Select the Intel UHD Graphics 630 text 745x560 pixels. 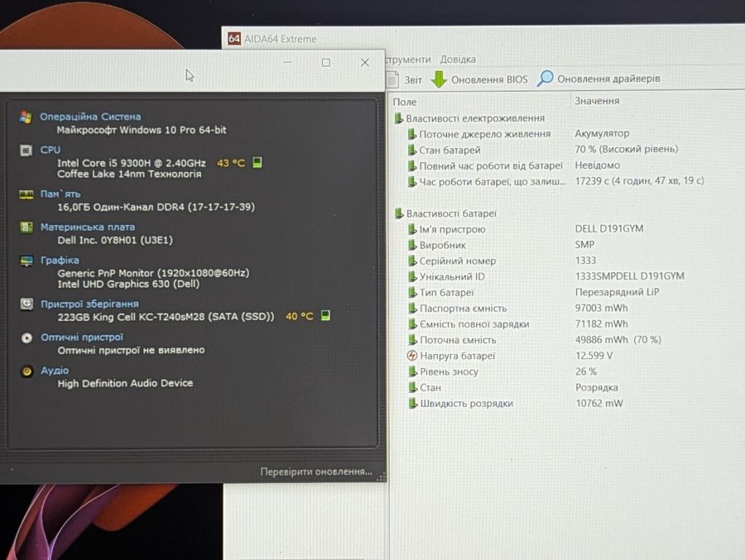click(x=128, y=284)
